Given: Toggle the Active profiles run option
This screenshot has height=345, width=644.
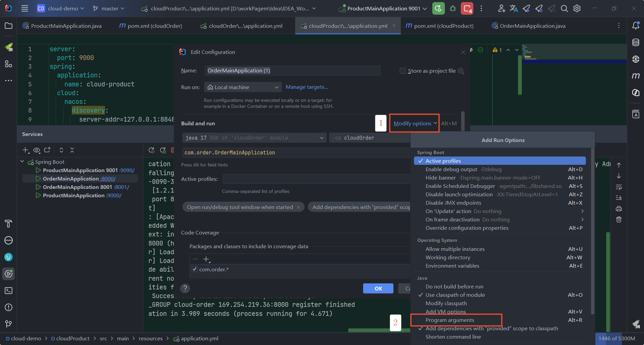Looking at the screenshot, I should click(500, 161).
